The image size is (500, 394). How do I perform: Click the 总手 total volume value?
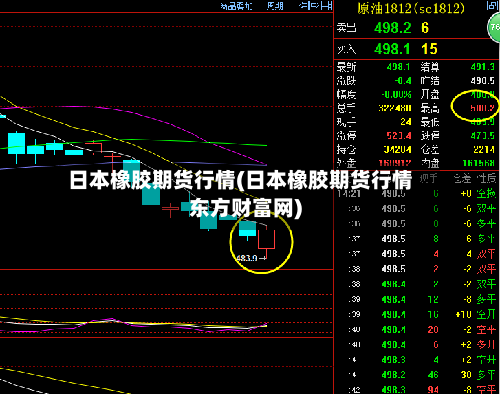point(395,108)
